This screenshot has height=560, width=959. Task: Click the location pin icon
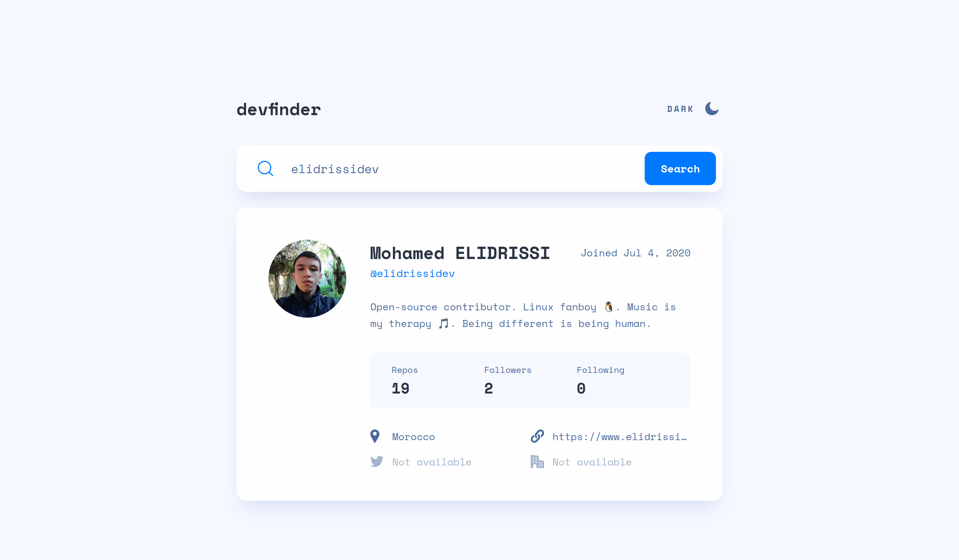click(375, 436)
